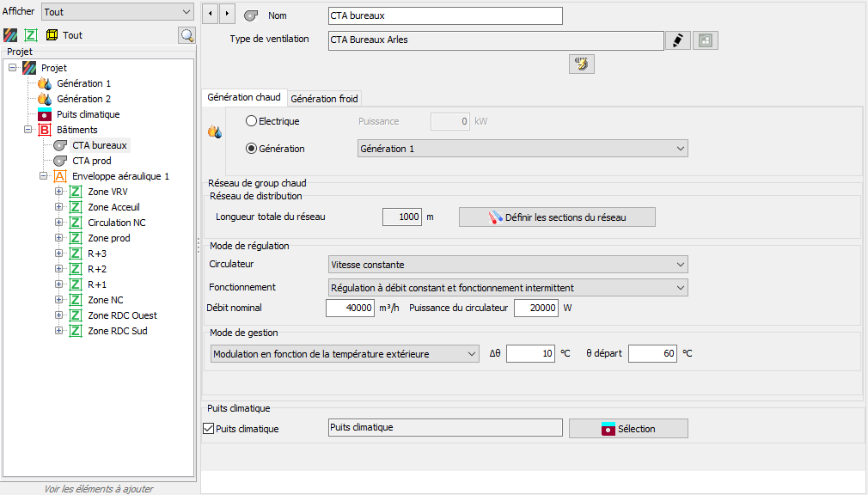Image resolution: width=868 pixels, height=495 pixels.
Task: Open the Génération 1 dropdown
Action: (523, 149)
